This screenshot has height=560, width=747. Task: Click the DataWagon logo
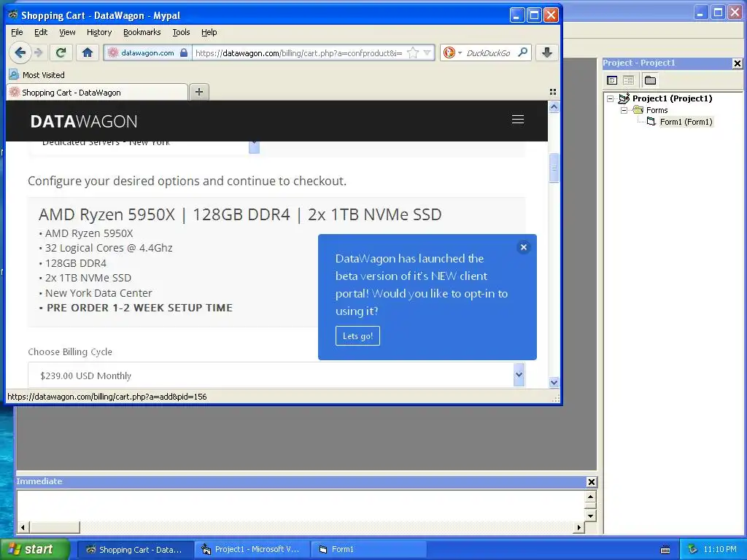(84, 122)
